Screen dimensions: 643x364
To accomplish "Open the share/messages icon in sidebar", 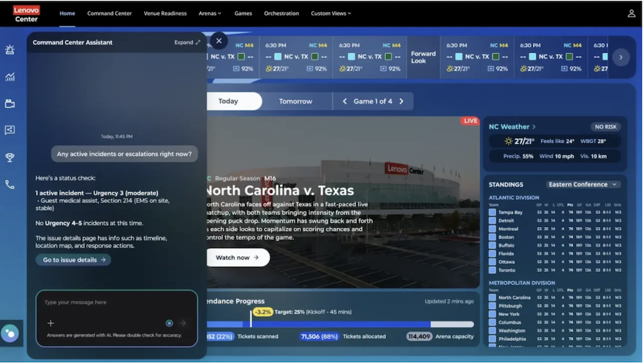I will (x=10, y=130).
